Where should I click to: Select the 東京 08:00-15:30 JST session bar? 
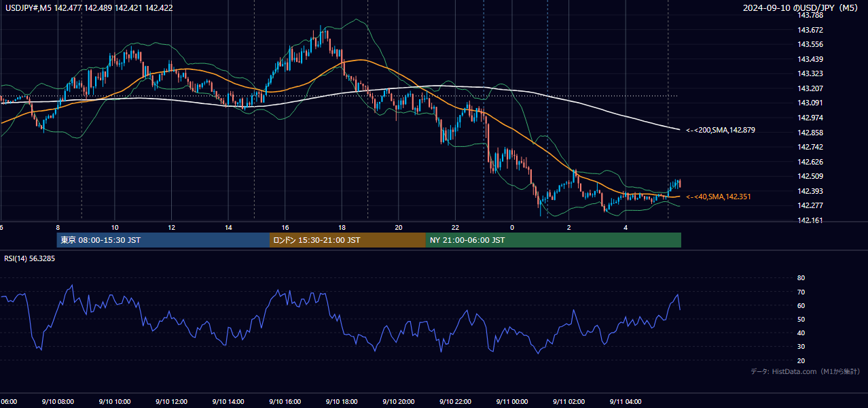click(163, 240)
